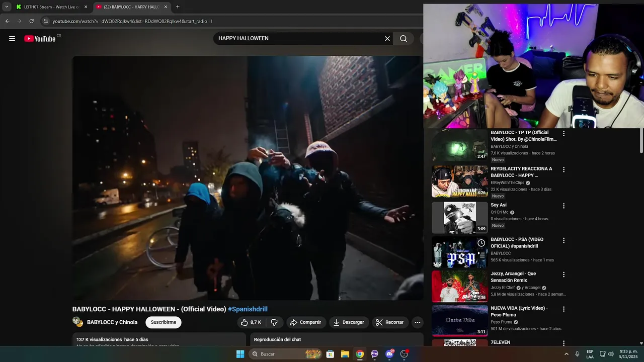Click the ElReyWithTheClips channel name
Viewport: 644px width, 362px height.
pyautogui.click(x=508, y=183)
